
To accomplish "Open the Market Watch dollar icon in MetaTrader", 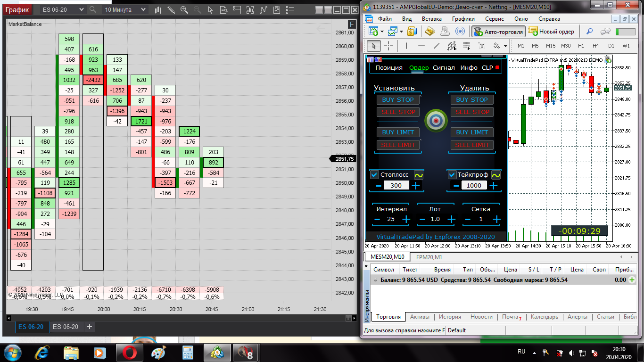I will [x=412, y=32].
